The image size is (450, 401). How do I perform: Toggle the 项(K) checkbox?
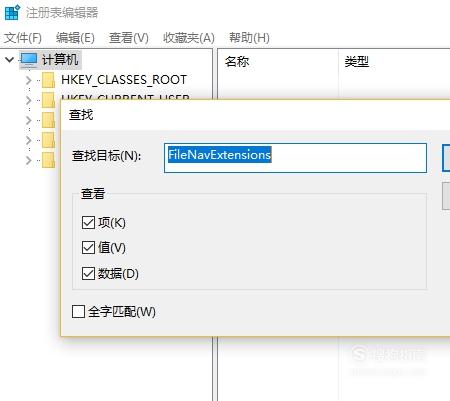[88, 222]
